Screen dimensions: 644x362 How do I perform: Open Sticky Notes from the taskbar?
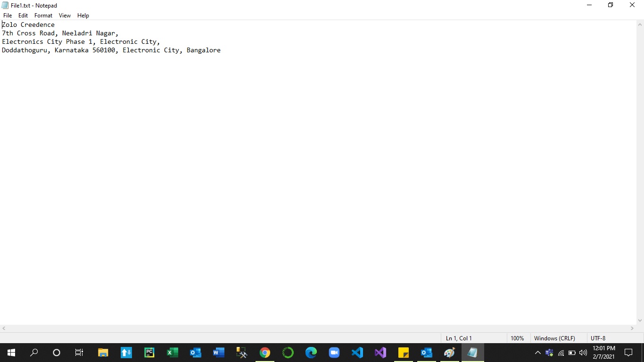tap(403, 353)
